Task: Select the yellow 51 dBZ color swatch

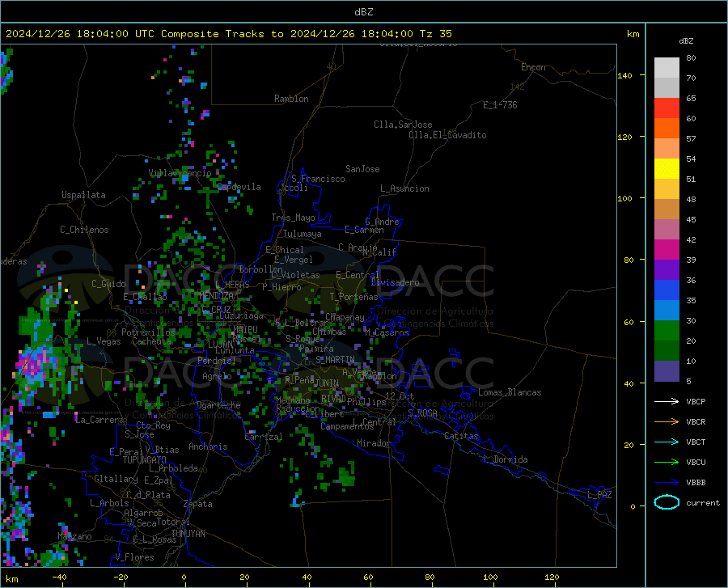Action: tap(667, 169)
